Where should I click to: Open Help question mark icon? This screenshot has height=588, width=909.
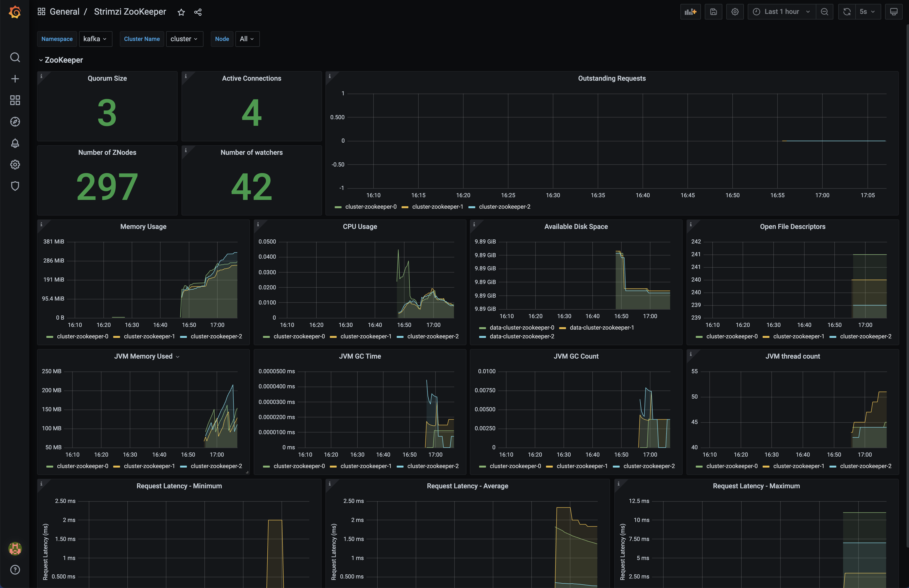coord(15,570)
